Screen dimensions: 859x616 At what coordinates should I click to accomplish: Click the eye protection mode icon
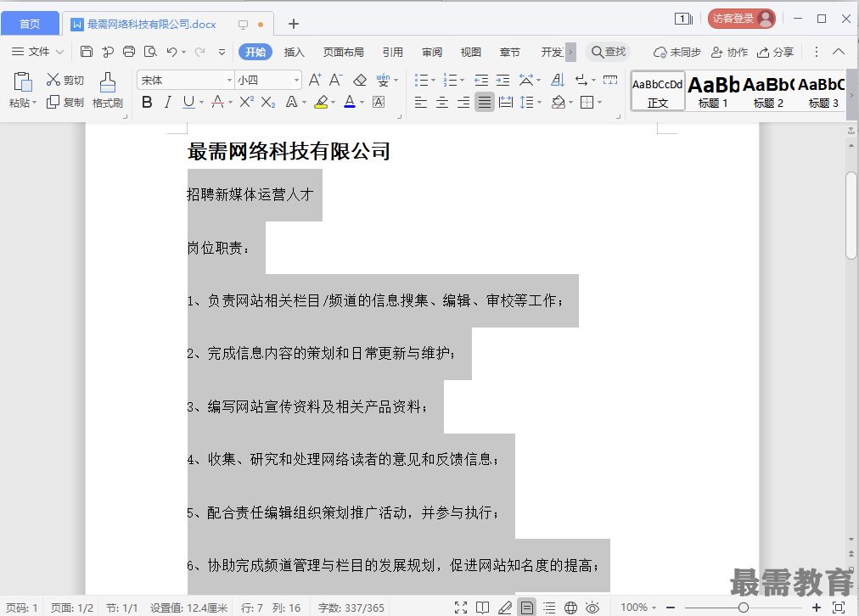592,608
